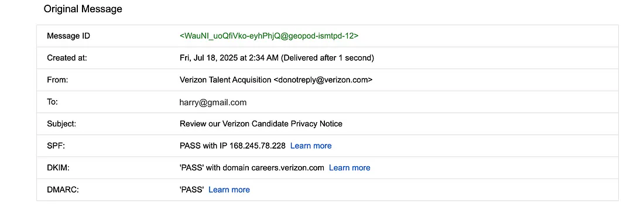
Task: Select the harry@gmail.com recipient address
Action: (213, 102)
